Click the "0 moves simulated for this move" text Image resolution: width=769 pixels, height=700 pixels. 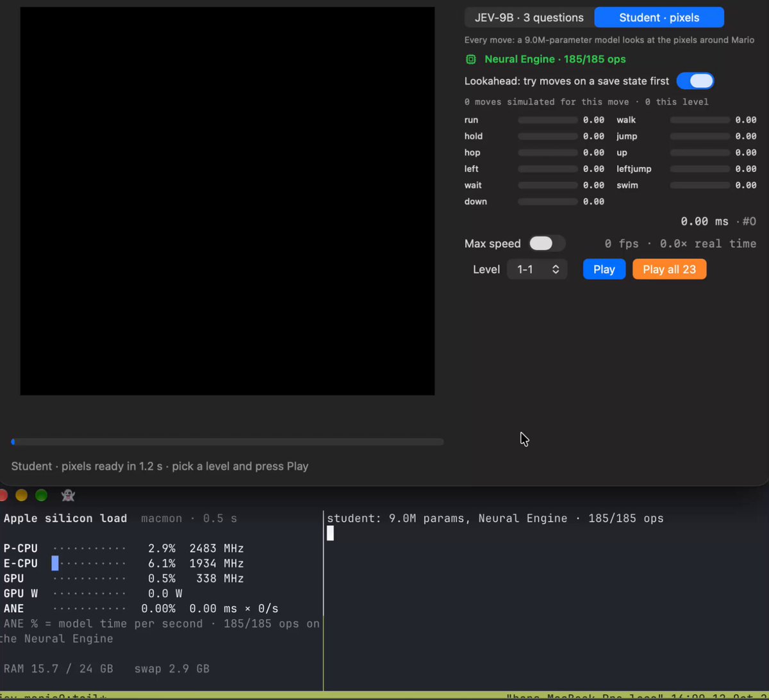547,102
